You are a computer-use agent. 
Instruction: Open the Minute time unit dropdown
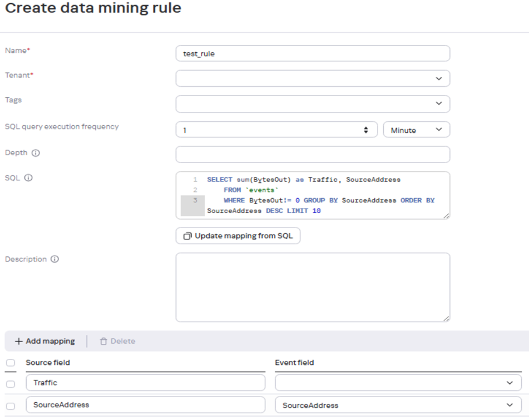pos(416,130)
